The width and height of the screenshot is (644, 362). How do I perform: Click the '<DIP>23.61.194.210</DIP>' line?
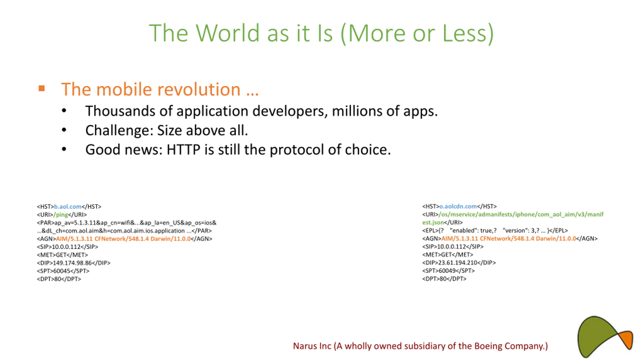point(459,263)
